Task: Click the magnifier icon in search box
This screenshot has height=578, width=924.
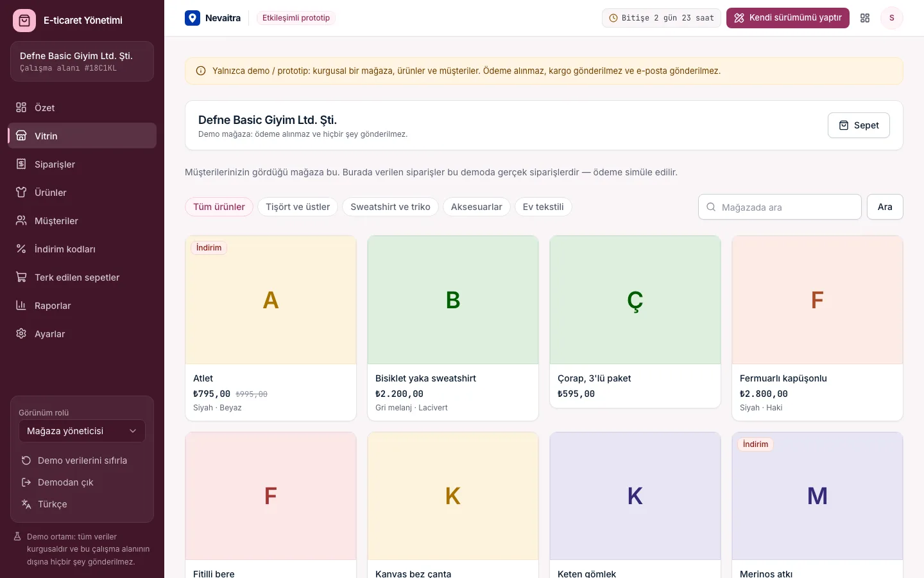Action: tap(711, 207)
